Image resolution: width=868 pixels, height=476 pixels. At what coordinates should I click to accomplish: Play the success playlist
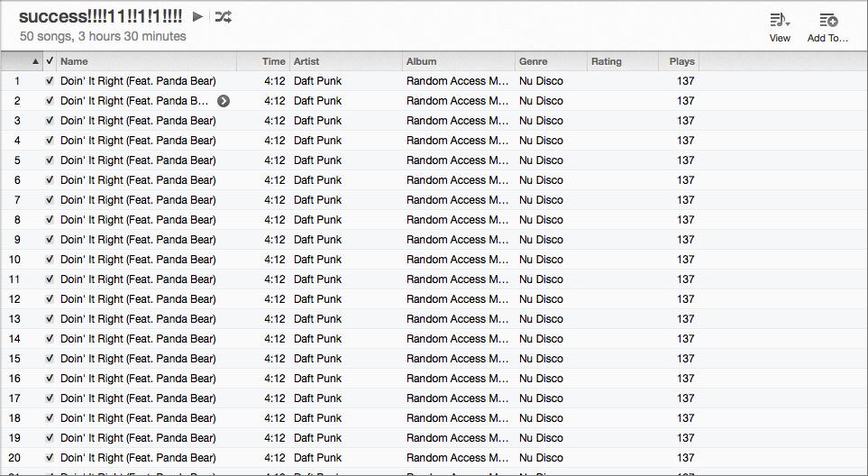point(198,16)
